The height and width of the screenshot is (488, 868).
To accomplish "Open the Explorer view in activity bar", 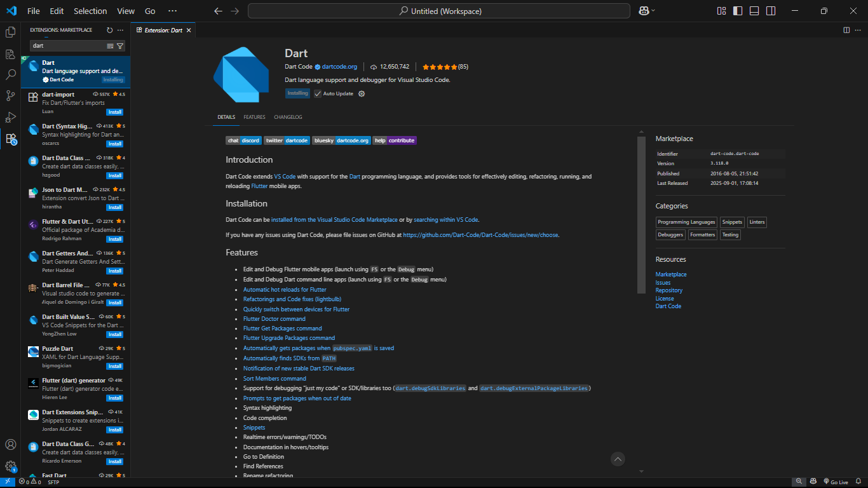I will click(x=10, y=32).
